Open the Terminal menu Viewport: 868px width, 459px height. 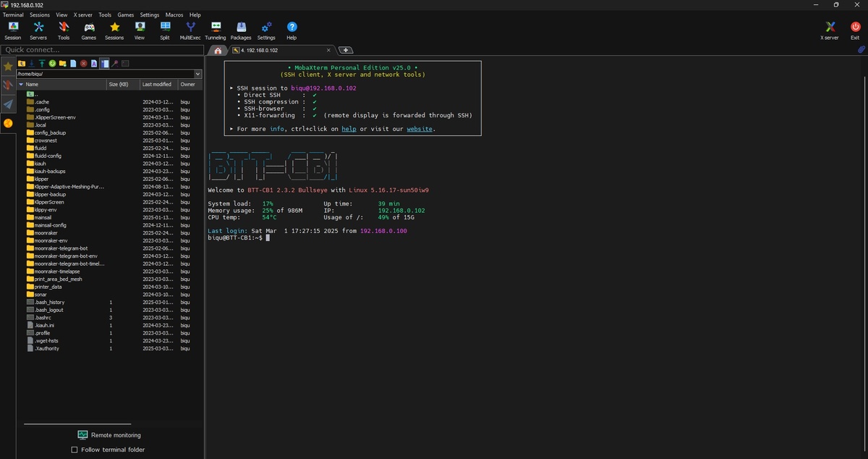13,14
